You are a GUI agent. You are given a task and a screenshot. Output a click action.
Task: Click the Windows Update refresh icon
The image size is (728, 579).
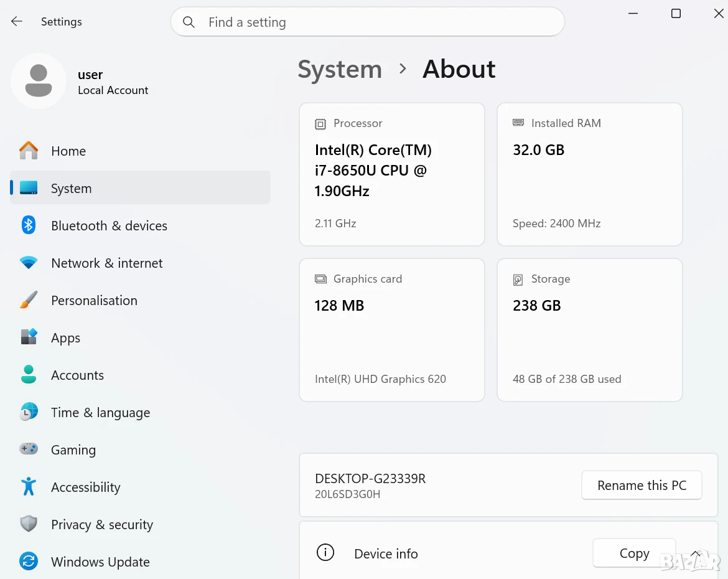pos(29,562)
